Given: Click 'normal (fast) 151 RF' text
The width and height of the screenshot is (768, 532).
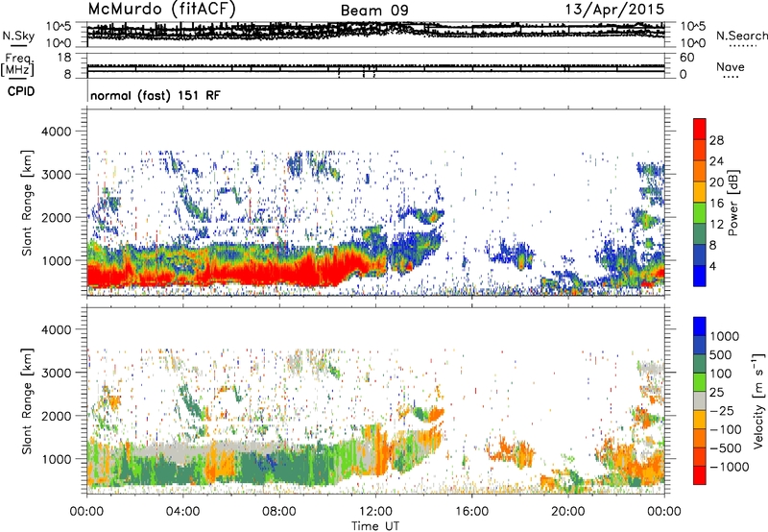Looking at the screenshot, I should (156, 95).
